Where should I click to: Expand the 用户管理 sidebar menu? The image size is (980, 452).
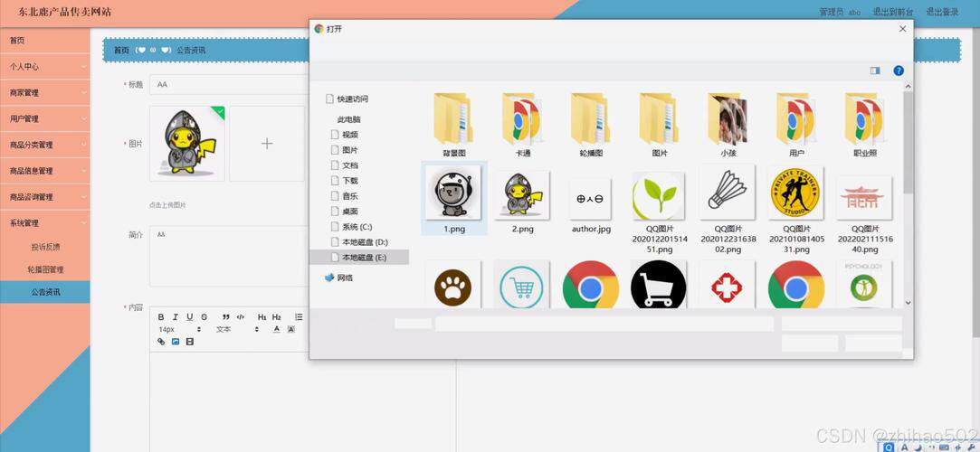click(x=45, y=118)
